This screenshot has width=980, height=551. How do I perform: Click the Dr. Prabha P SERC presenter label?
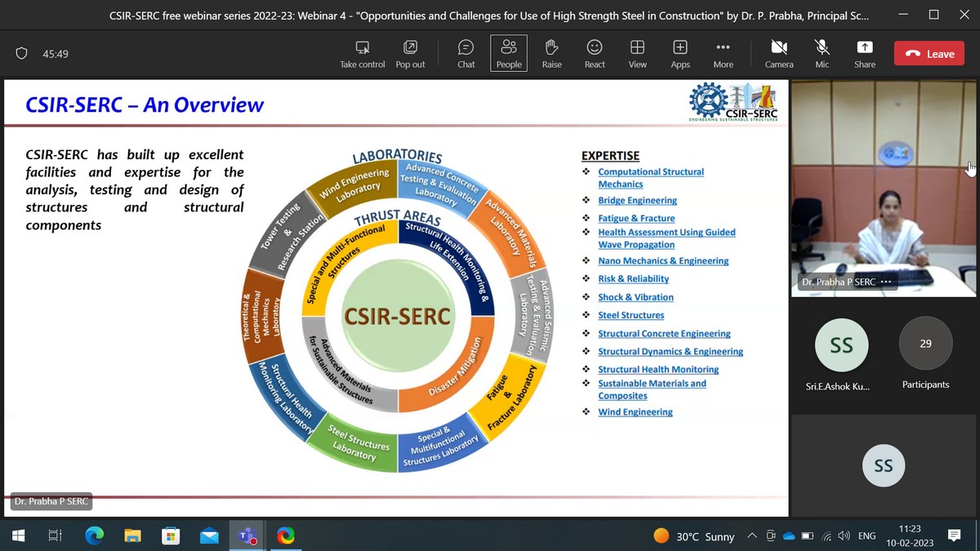click(x=51, y=501)
